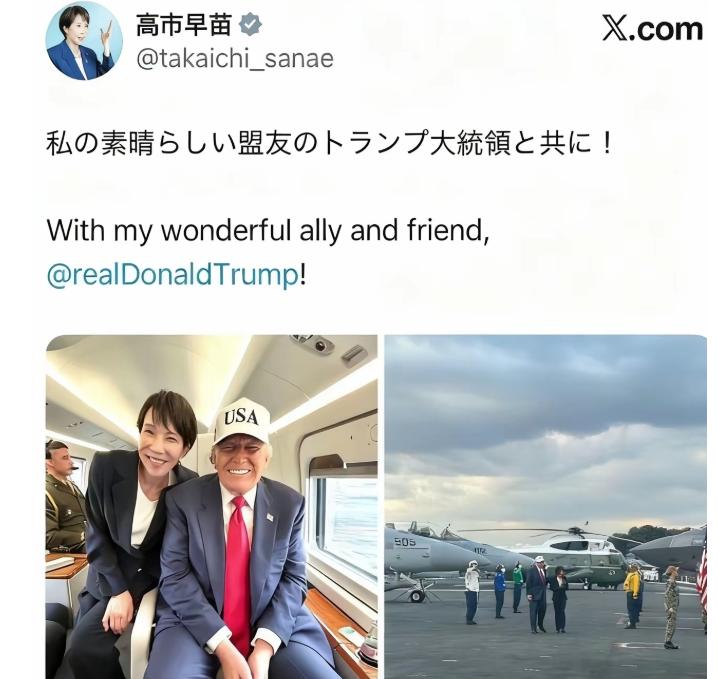Open the display name 高市早苗
The width and height of the screenshot is (718, 679).
(184, 25)
